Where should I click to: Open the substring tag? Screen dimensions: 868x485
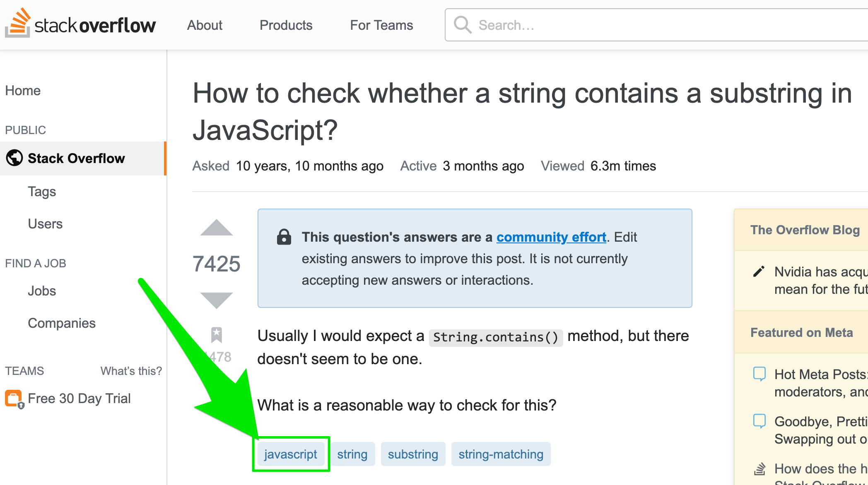click(x=413, y=454)
